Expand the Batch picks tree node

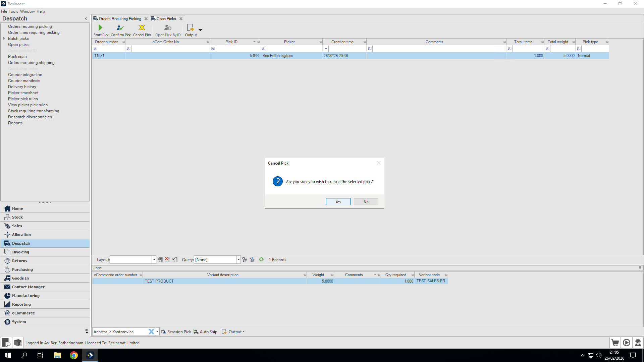[x=4, y=39]
